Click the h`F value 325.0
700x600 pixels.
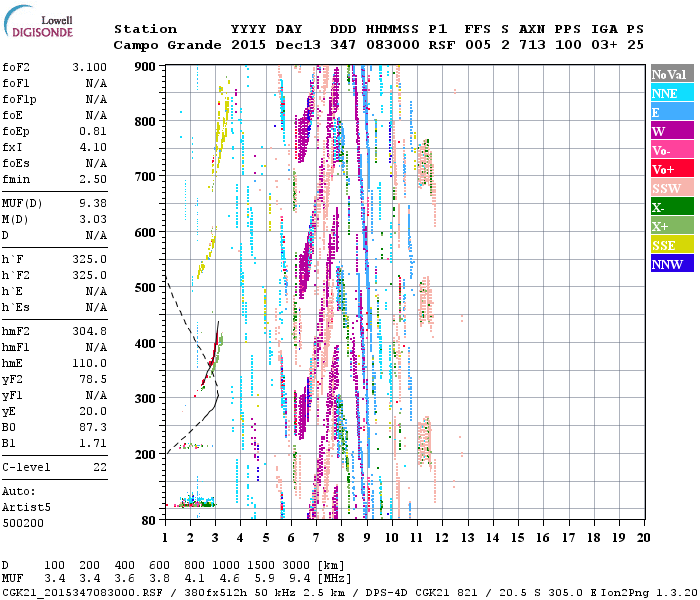(x=89, y=259)
